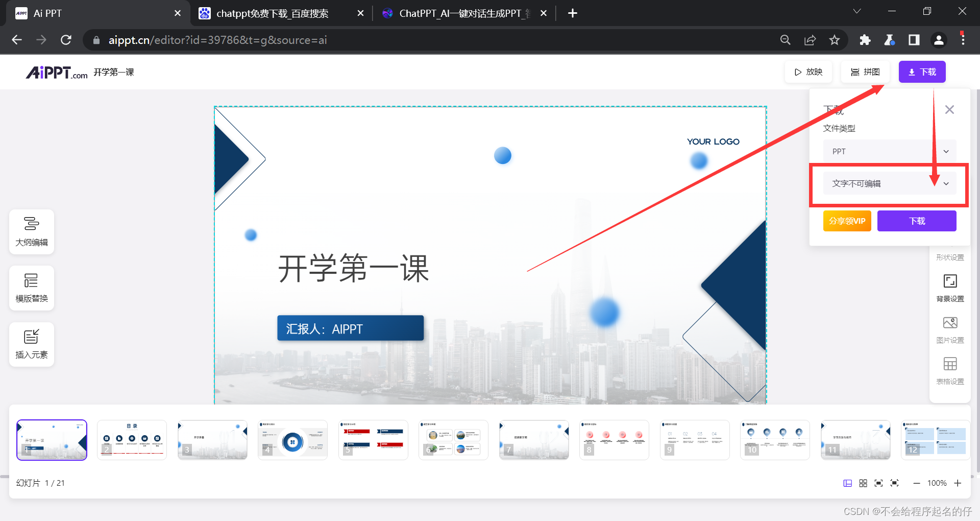Image resolution: width=980 pixels, height=521 pixels.
Task: Select 插入元素 to insert elements
Action: pyautogui.click(x=31, y=344)
